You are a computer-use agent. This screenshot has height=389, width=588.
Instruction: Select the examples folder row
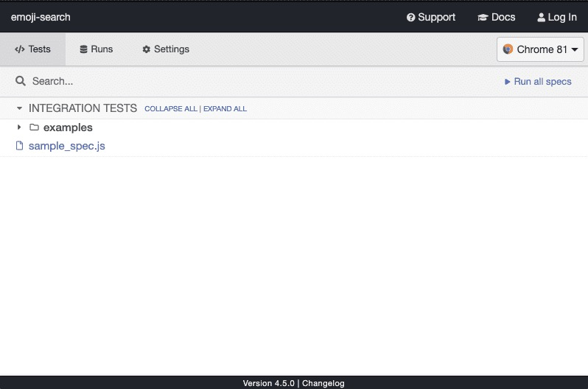point(294,127)
